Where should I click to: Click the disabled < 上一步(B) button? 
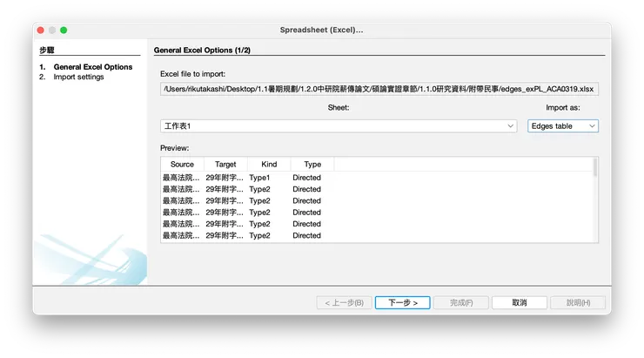[344, 303]
